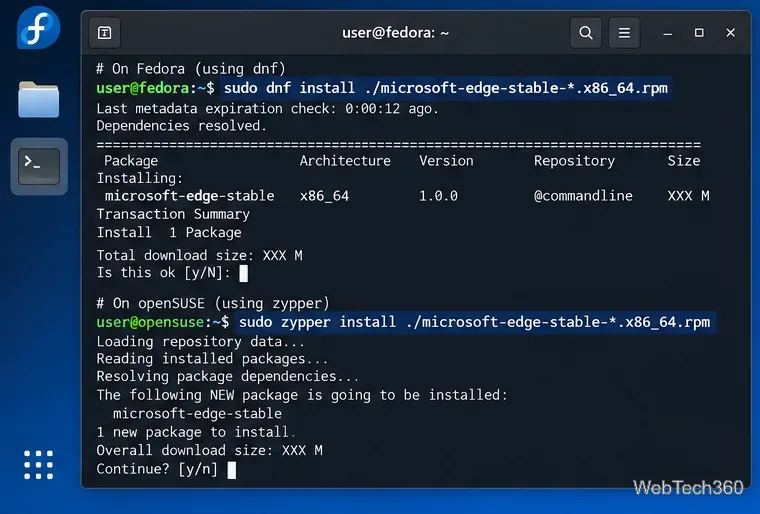Click 'Loading repository data...' line
This screenshot has height=514, width=760.
[x=200, y=341]
